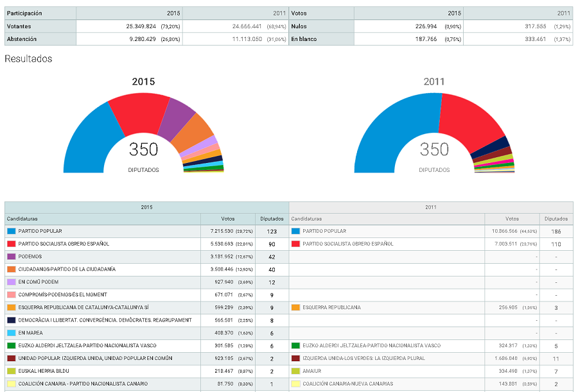This screenshot has width=578, height=392.
Task: Click the orange Ciudadanos color swatch
Action: [12, 269]
